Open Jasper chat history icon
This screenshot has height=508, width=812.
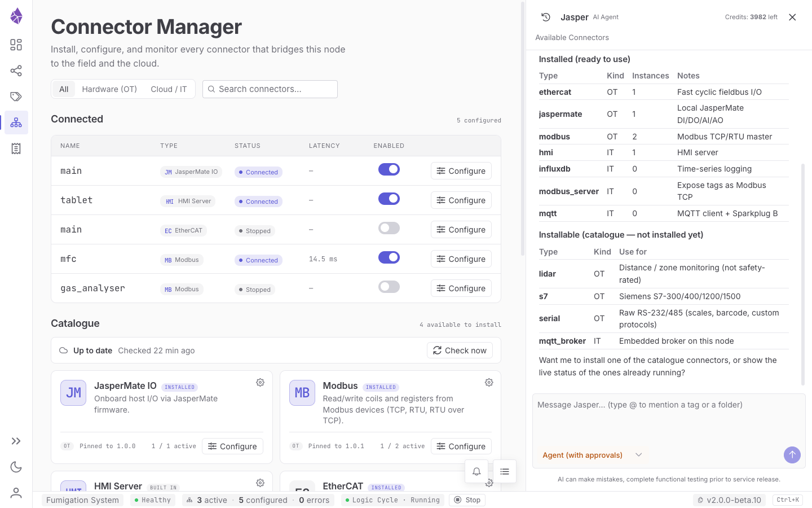coord(546,17)
